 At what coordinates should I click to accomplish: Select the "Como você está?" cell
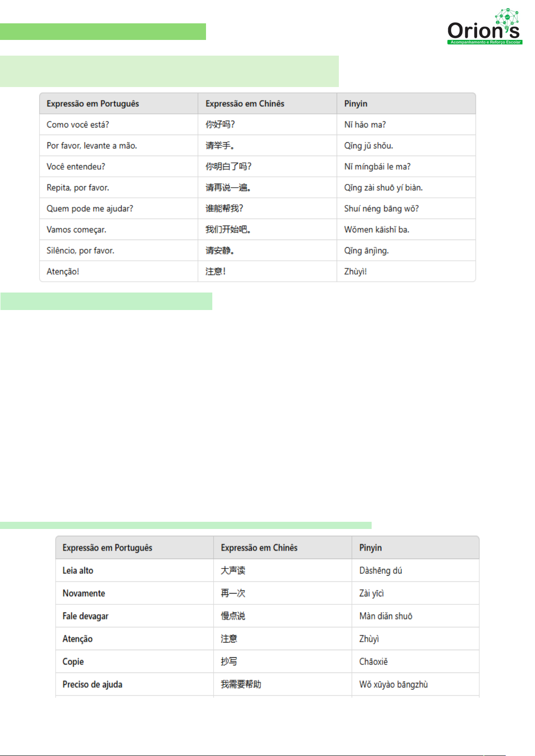click(78, 125)
